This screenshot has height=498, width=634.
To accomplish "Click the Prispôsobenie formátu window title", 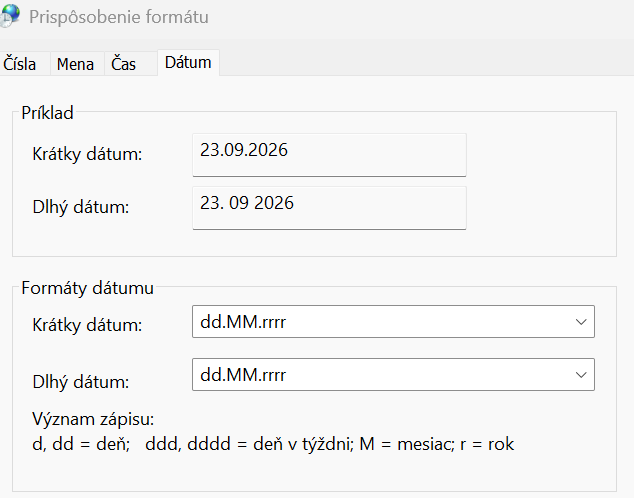I will [x=119, y=17].
